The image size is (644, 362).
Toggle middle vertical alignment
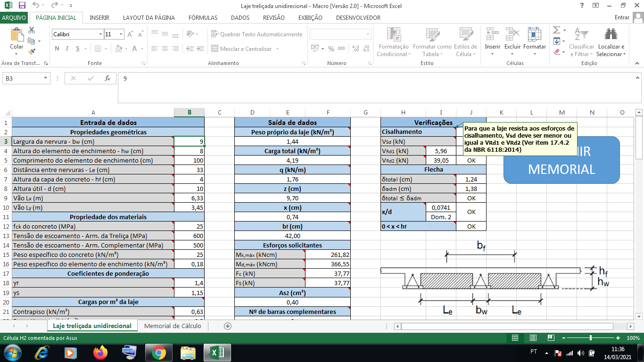165,34
